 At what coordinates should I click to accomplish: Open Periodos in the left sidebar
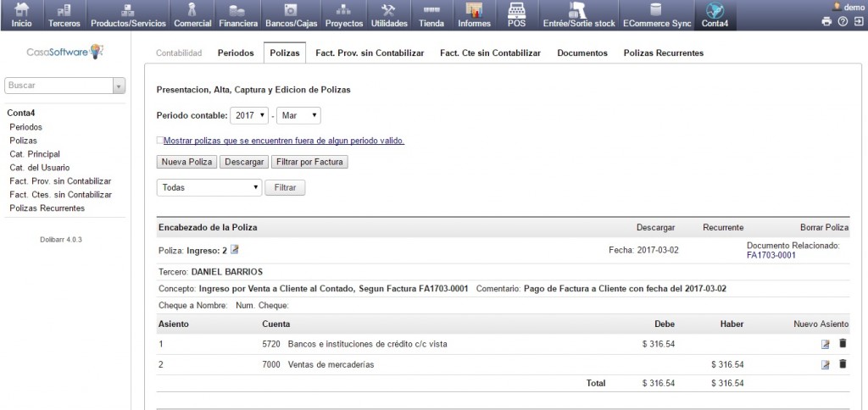click(26, 127)
